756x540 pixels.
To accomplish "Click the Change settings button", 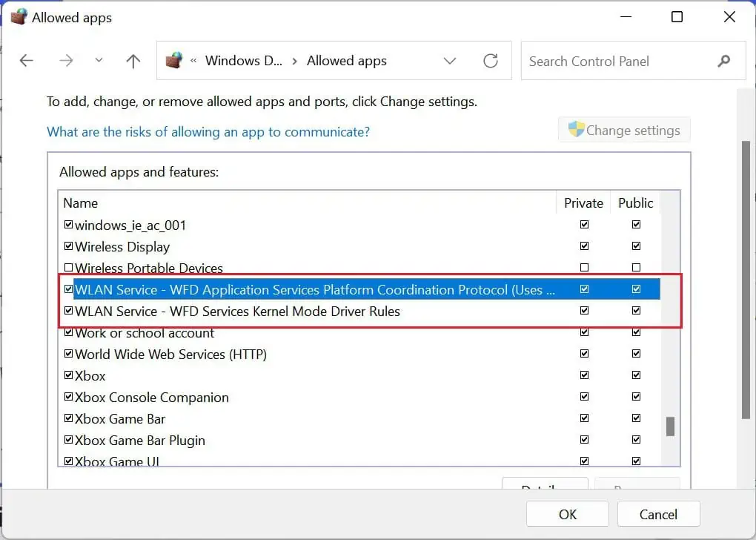I will [x=624, y=130].
